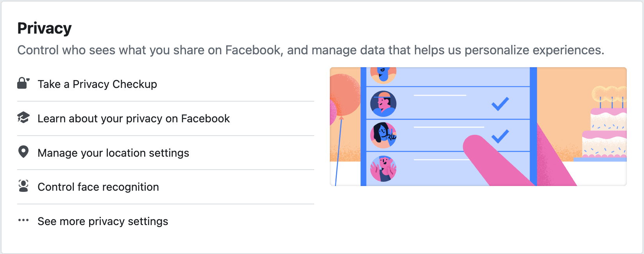
Task: Click the lower blue checkmark near the pink finger
Action: point(500,136)
